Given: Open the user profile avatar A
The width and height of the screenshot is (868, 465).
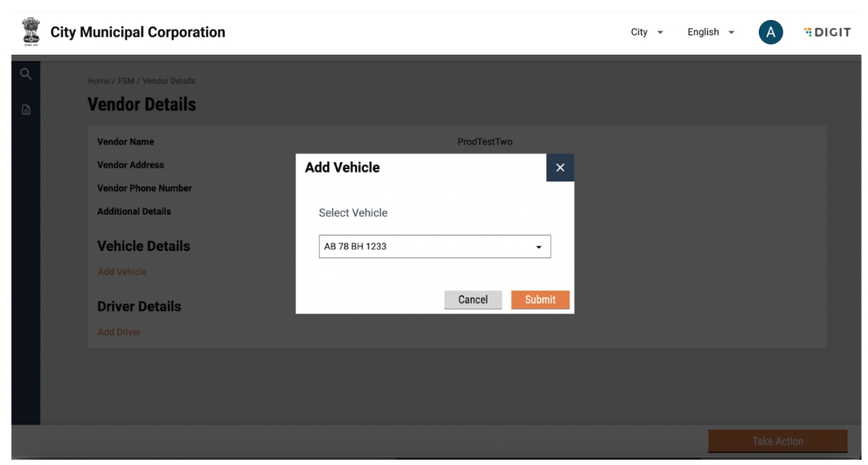Looking at the screenshot, I should tap(771, 32).
